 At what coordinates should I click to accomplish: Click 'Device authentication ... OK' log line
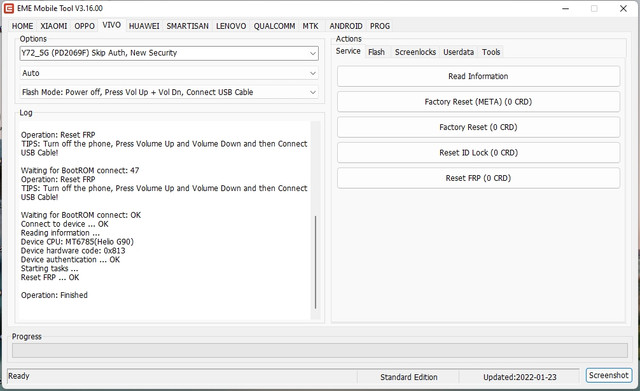70,260
